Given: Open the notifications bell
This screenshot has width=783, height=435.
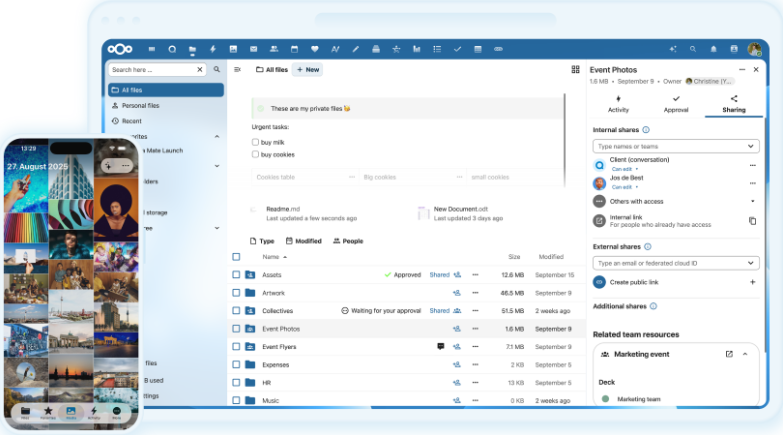Looking at the screenshot, I should click(x=714, y=49).
